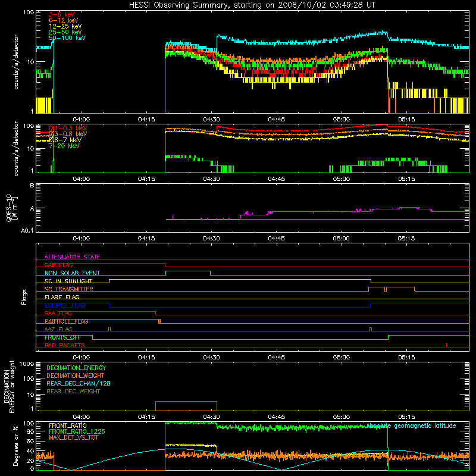Select the REAR_DEC_CHAN/128 legend label
This screenshot has width=476, height=476.
pos(79,383)
